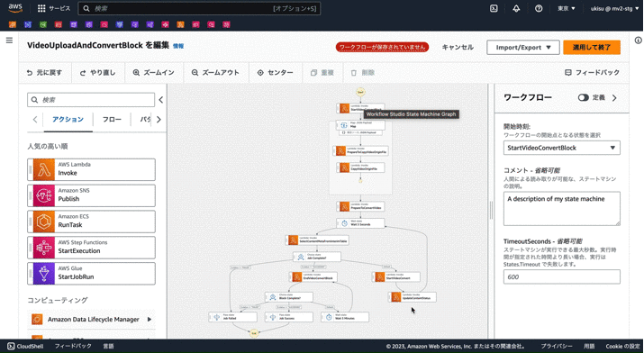644x353 pixels.
Task: Open the CloudShell icon in top bar
Action: pyautogui.click(x=494, y=8)
